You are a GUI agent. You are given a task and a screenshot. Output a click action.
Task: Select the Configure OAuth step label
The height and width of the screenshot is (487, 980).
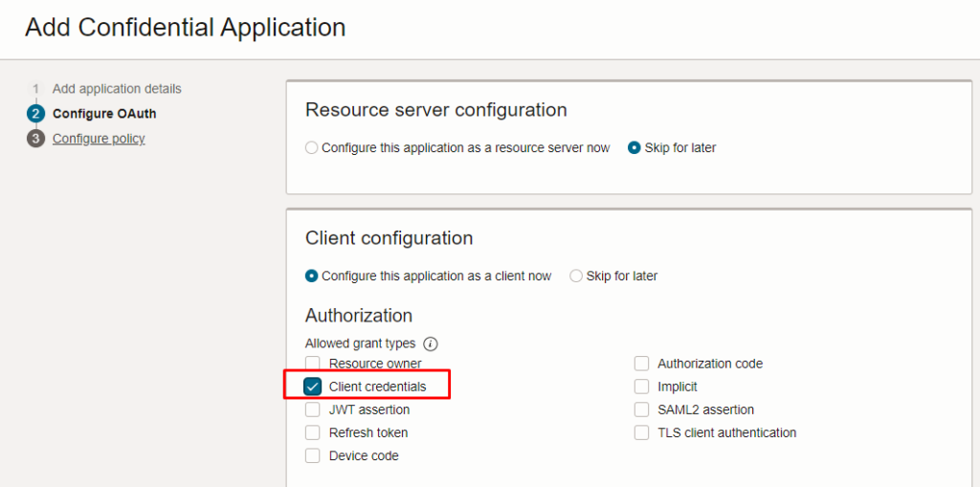(104, 114)
